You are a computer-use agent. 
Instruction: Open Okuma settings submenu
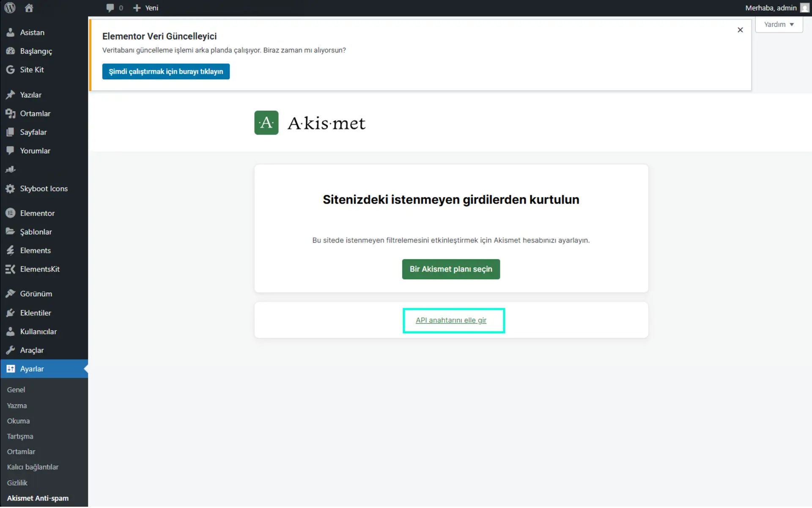click(x=18, y=421)
